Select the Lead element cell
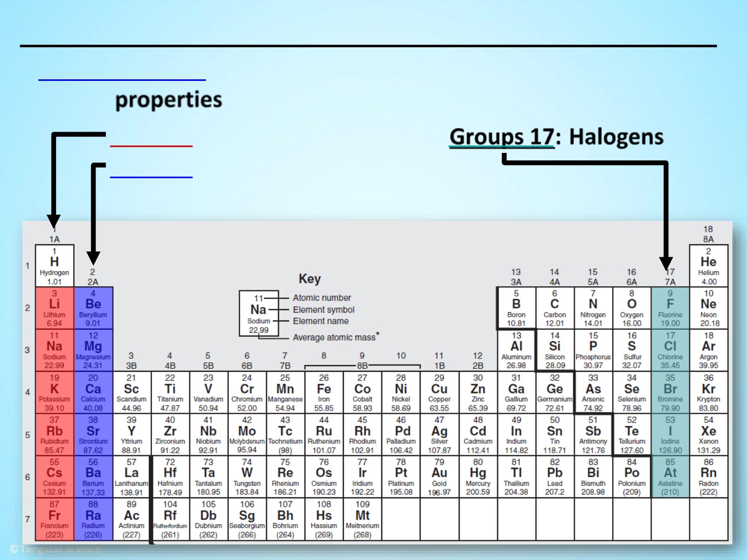The width and height of the screenshot is (747, 560). point(555,477)
